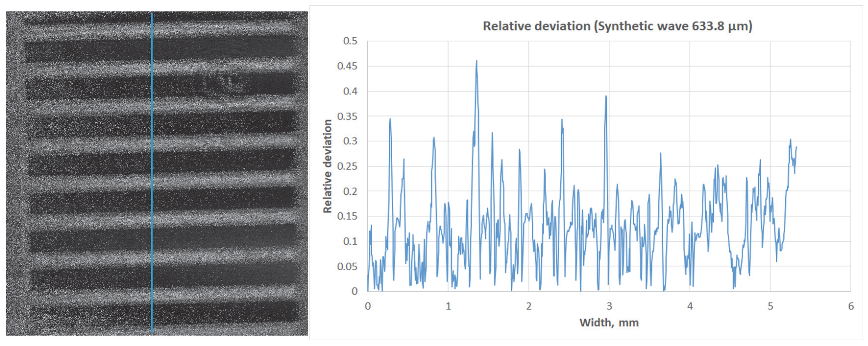Select the rotated 'Relative deviation' y-axis label
The width and height of the screenshot is (868, 346).
327,166
